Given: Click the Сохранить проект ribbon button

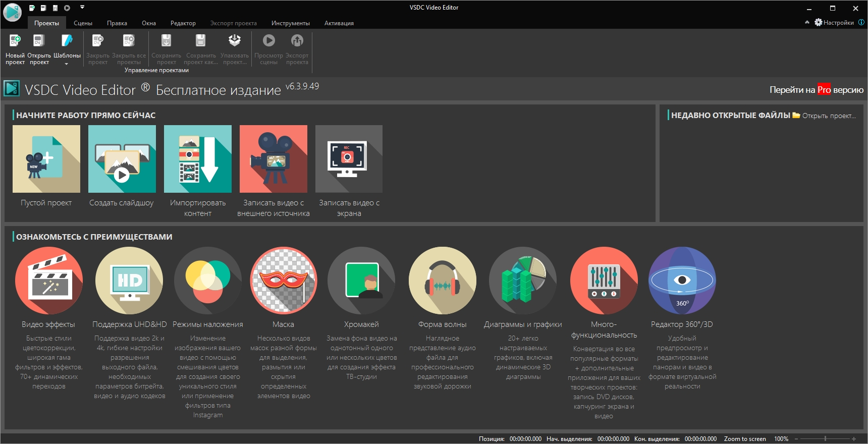Looking at the screenshot, I should [x=166, y=49].
